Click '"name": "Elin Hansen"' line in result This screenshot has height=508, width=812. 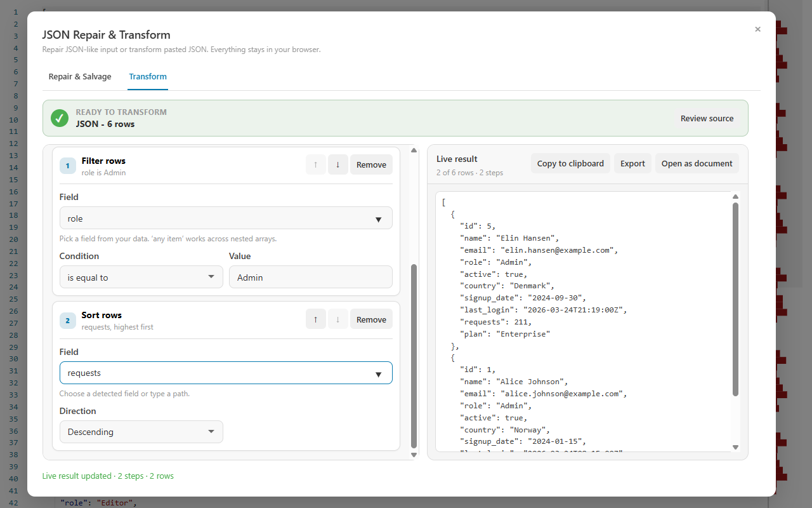(509, 238)
